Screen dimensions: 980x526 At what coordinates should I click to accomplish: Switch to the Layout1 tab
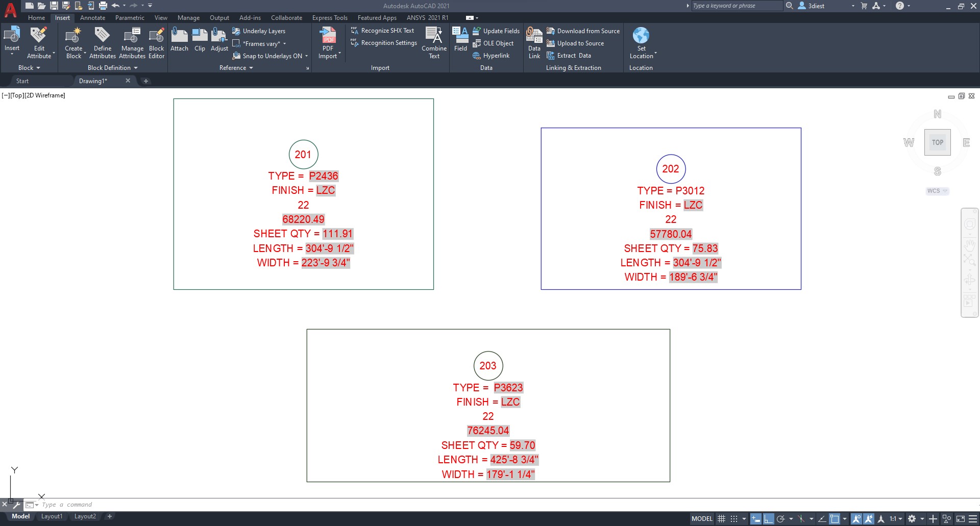(52, 516)
